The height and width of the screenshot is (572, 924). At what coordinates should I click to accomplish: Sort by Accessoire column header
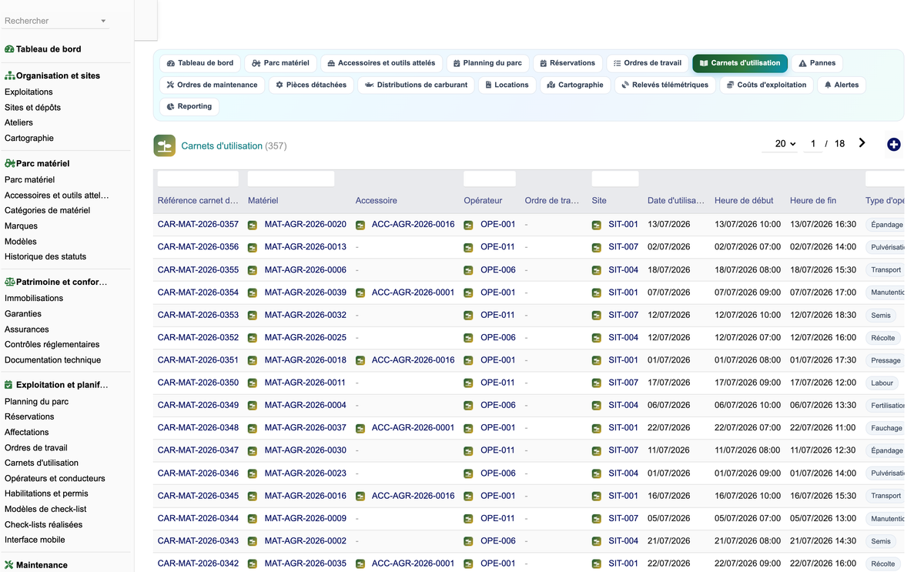coord(377,201)
